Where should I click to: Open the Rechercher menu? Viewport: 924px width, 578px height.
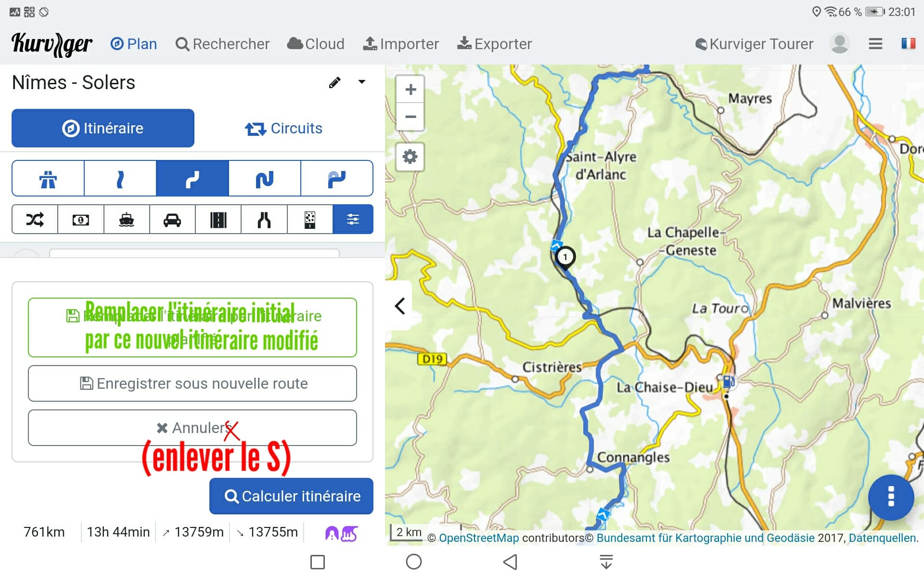222,44
